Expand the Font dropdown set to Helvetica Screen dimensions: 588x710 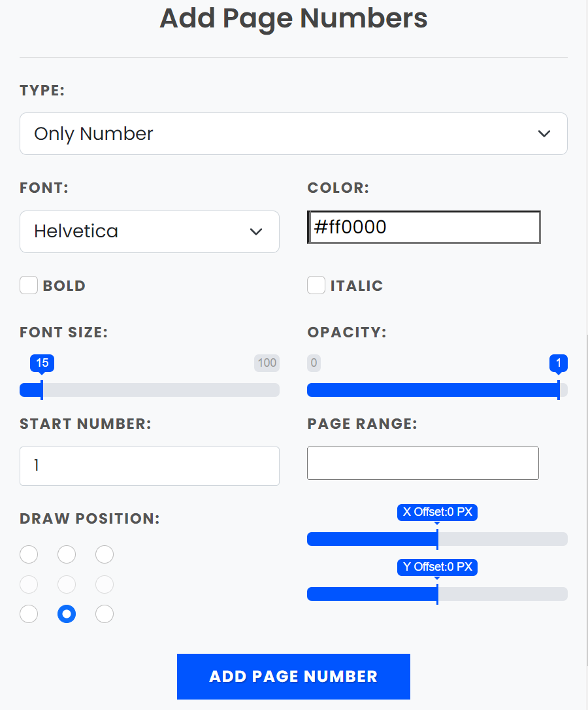[x=150, y=231]
